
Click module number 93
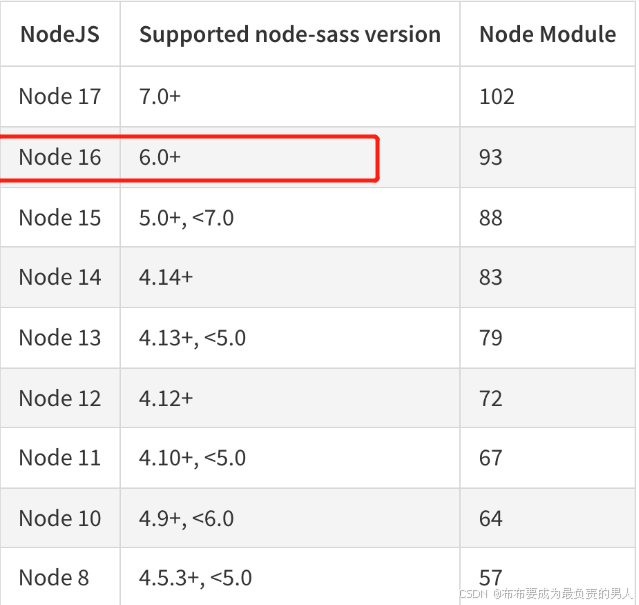491,157
